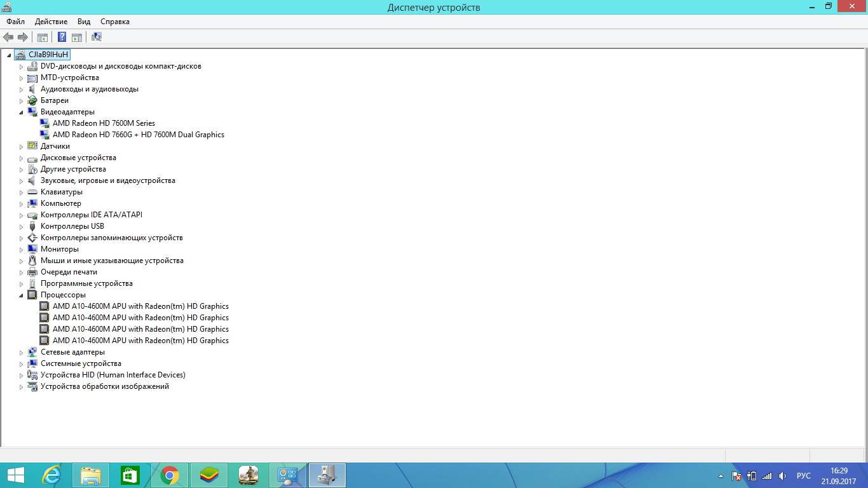Expand the Аудиовходы и аудиовыходы node
This screenshot has width=868, height=488.
(21, 90)
